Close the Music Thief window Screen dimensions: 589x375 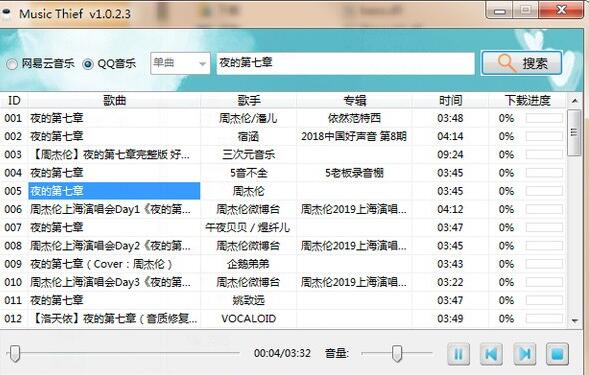561,10
